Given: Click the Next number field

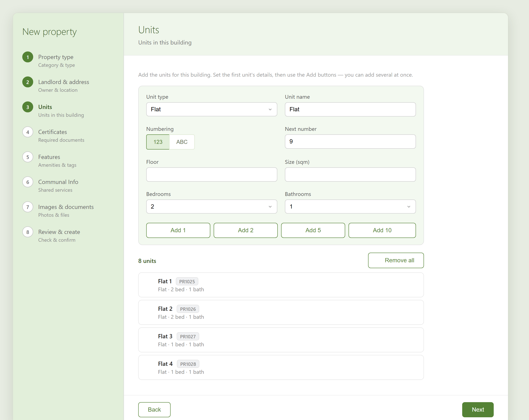Looking at the screenshot, I should 350,142.
